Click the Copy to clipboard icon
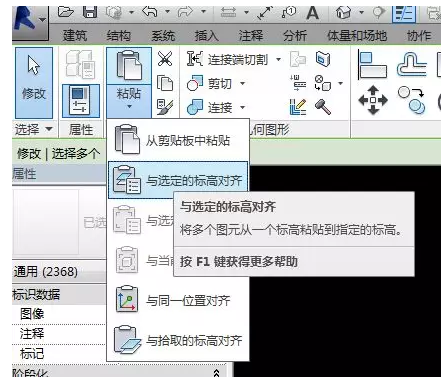This screenshot has height=381, width=447. [x=165, y=83]
